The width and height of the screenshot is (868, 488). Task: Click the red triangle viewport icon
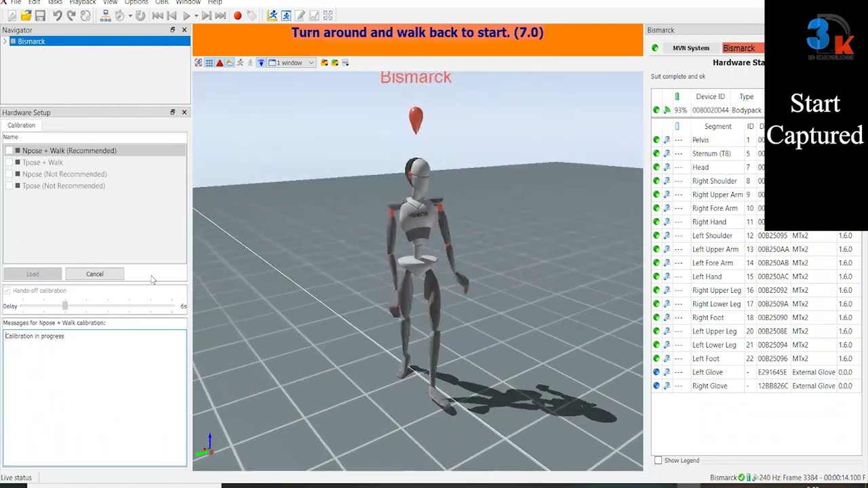[x=220, y=63]
